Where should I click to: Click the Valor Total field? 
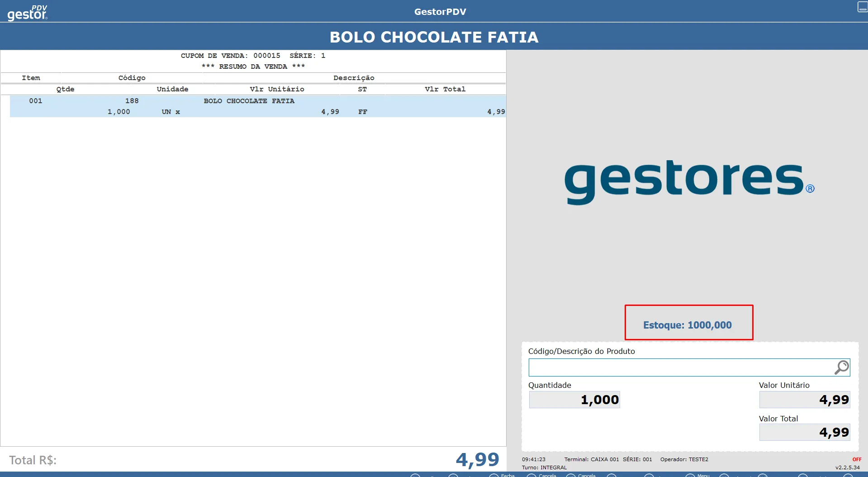point(804,433)
